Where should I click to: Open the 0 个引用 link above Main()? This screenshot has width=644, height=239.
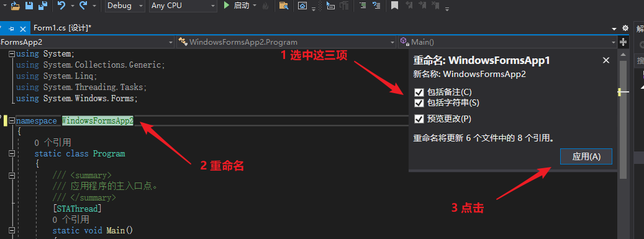71,219
